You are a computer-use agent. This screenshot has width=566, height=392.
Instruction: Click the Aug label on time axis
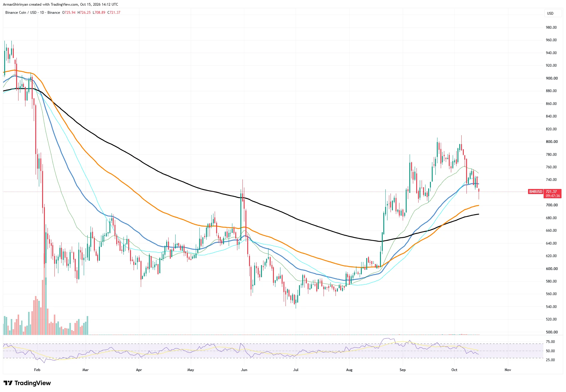(x=349, y=370)
